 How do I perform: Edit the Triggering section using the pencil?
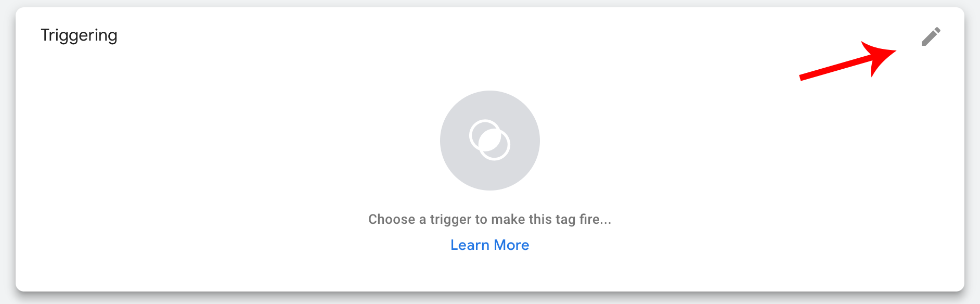(931, 36)
